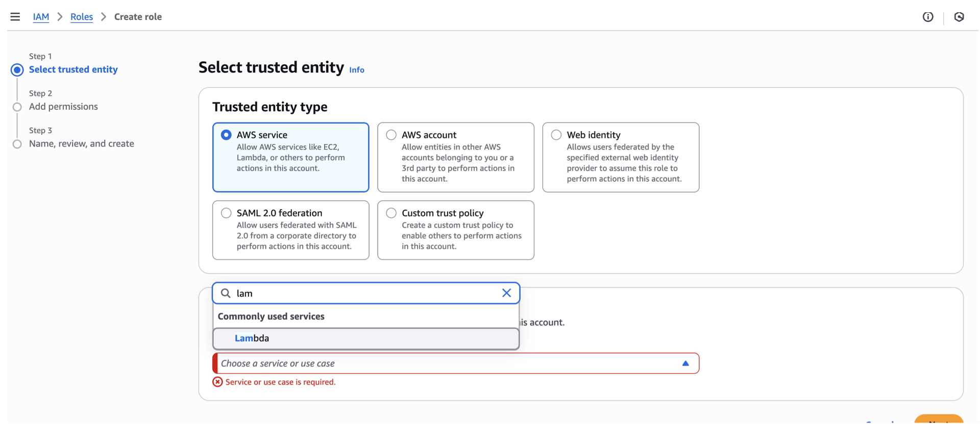Open the clock-shaped icon at top right
This screenshot has height=424, width=980.
click(x=959, y=17)
